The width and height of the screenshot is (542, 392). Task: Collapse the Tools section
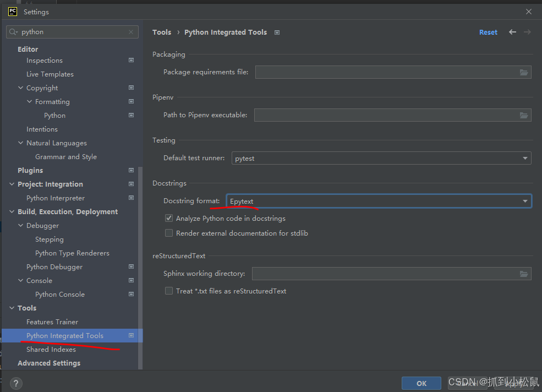click(x=12, y=308)
